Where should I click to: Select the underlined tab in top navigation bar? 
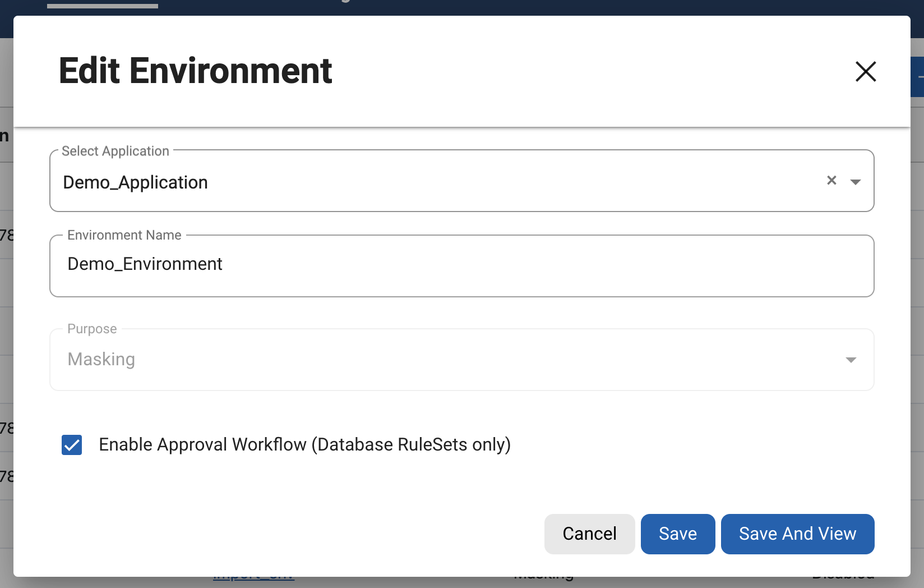103,4
